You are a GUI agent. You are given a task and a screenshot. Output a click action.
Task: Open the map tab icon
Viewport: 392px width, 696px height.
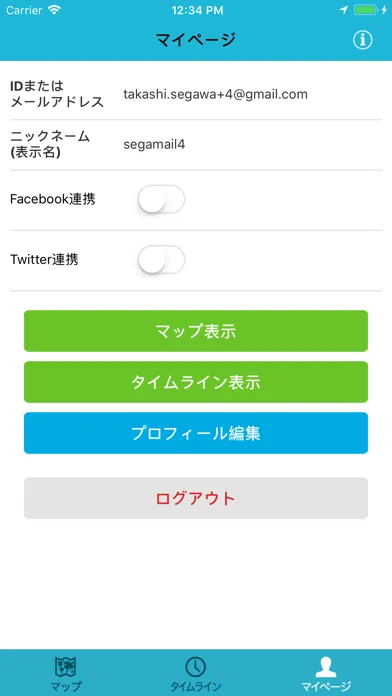[65, 667]
